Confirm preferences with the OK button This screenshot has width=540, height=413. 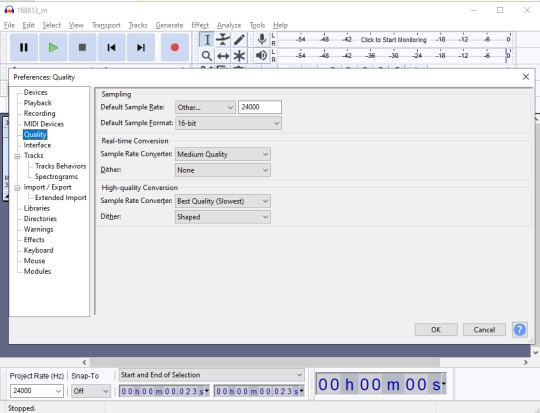(436, 330)
